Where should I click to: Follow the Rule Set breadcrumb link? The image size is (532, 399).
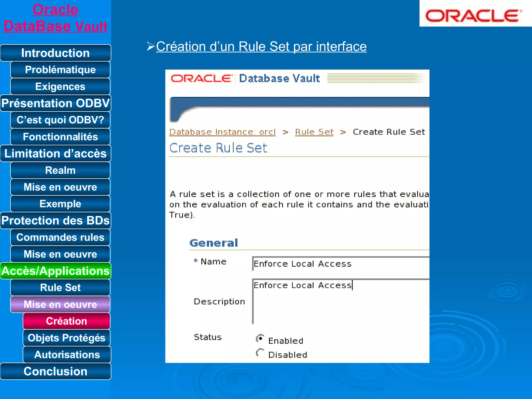point(314,132)
